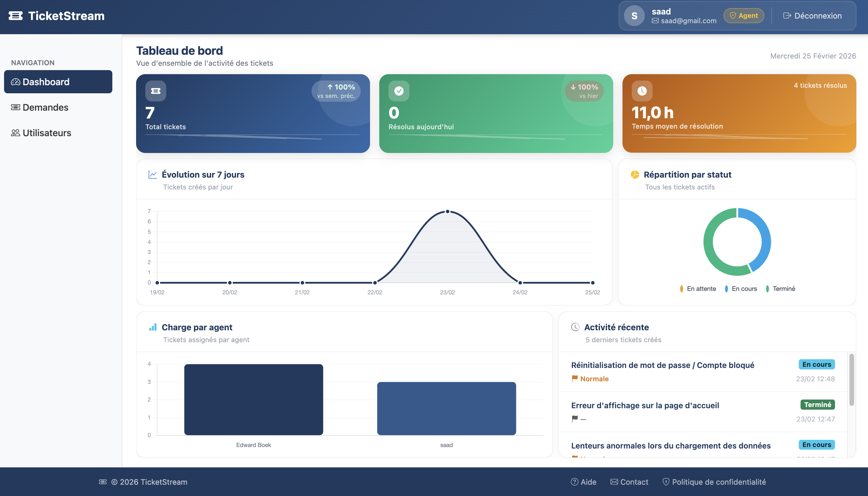Select the line chart icon next to Évolution sur 7 jours
The image size is (868, 496).
click(153, 174)
